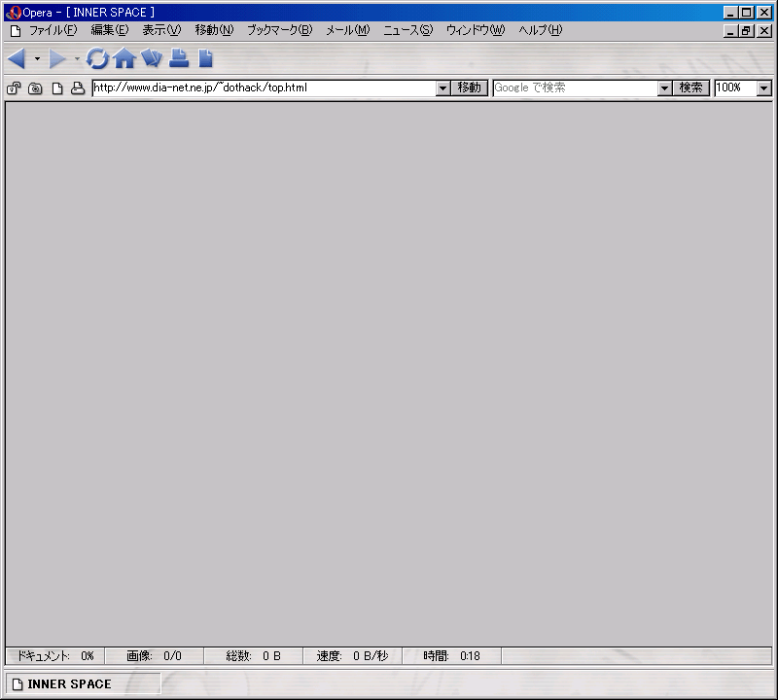Reload the page with the refresh icon

click(x=97, y=58)
